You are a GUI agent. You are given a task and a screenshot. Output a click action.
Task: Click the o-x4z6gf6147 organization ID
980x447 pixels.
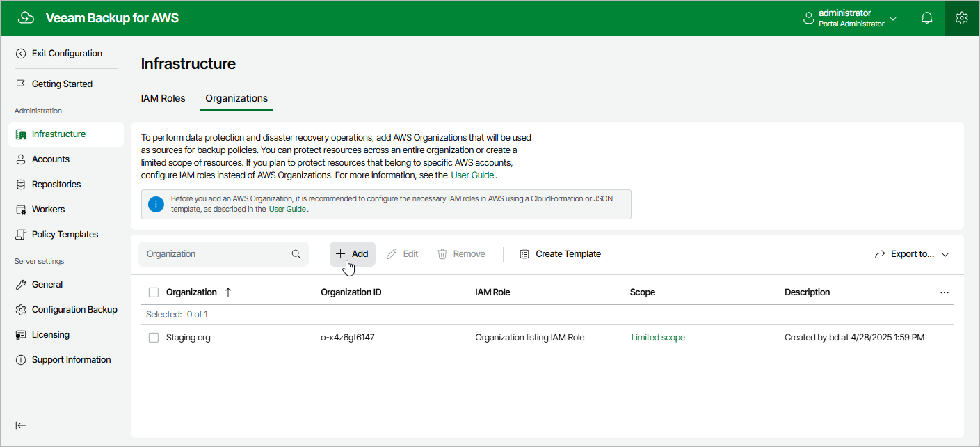coord(348,338)
